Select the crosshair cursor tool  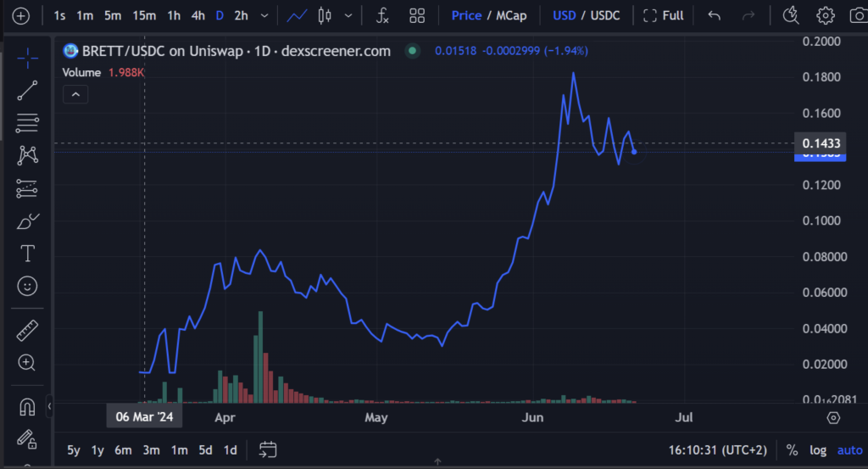[x=27, y=59]
